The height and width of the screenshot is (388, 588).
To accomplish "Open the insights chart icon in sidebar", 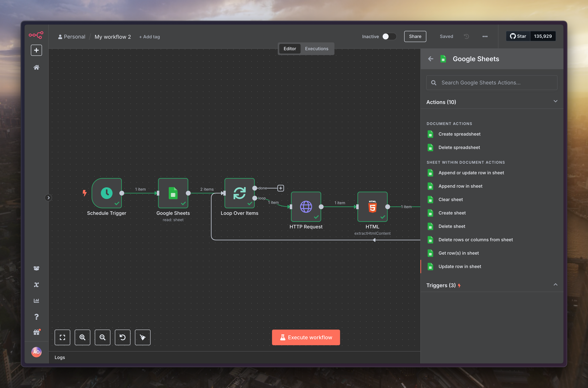I will (x=36, y=300).
